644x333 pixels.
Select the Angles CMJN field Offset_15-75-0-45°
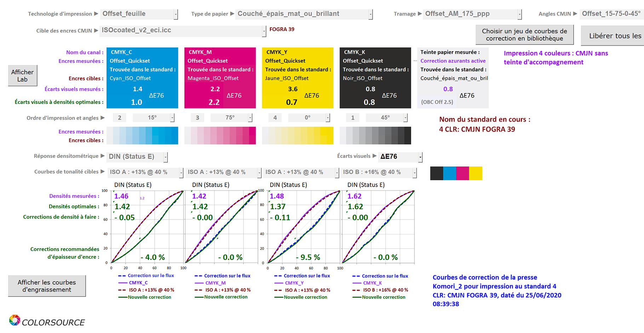point(612,14)
